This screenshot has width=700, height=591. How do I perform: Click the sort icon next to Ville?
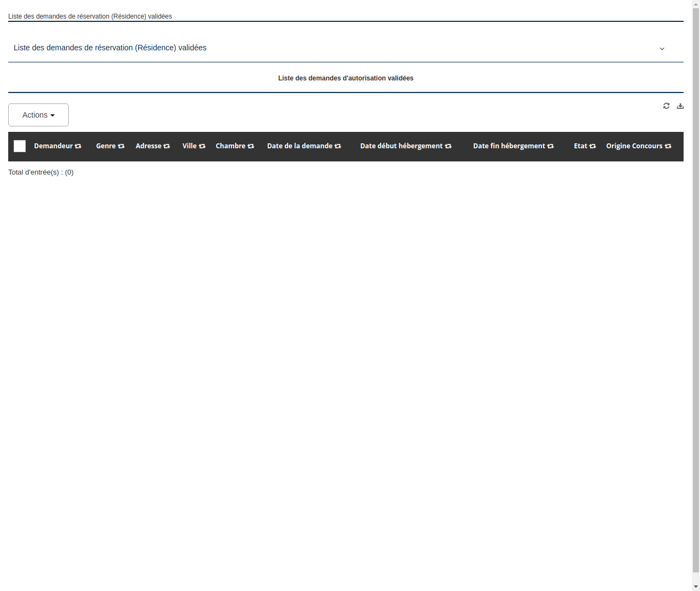[202, 146]
